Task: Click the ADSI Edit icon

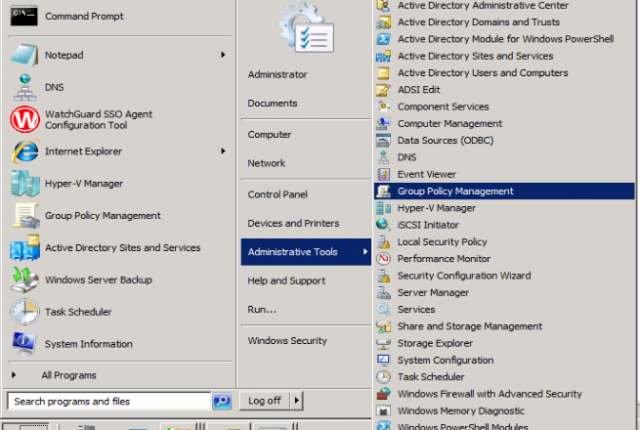Action: tap(383, 90)
